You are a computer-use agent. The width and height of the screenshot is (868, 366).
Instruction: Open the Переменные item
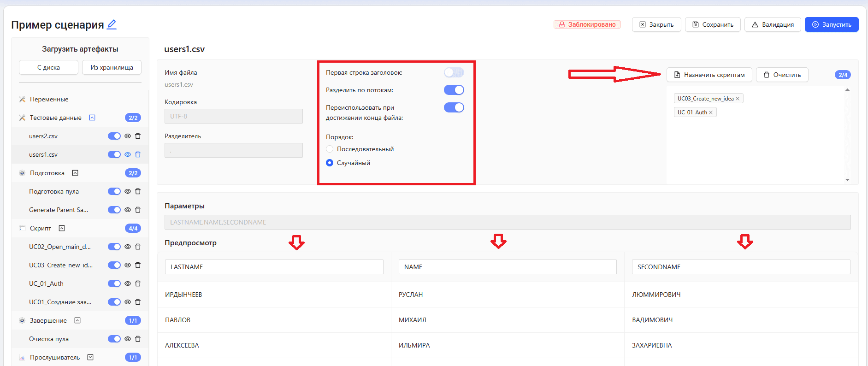pos(49,99)
